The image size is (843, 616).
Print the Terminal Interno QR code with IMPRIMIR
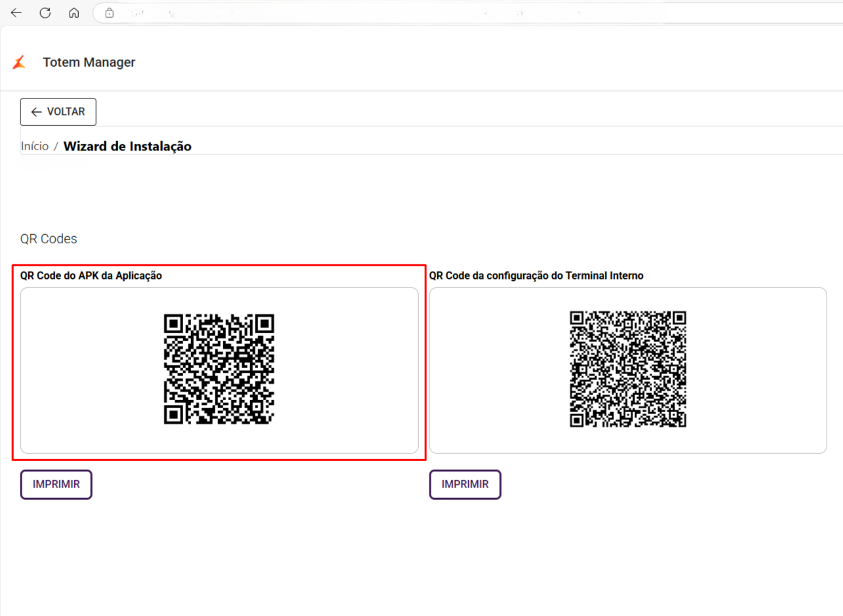pos(465,484)
